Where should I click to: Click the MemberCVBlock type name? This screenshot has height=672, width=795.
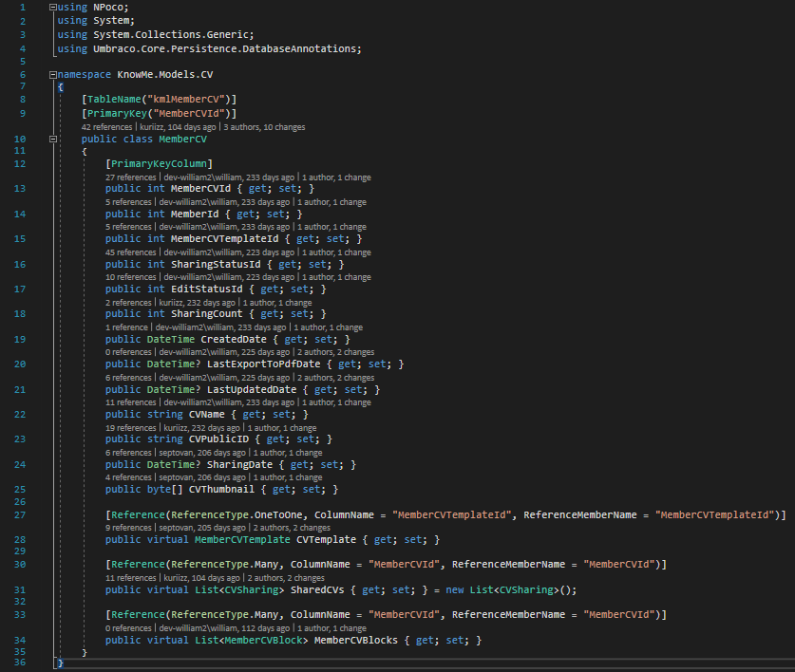click(263, 640)
